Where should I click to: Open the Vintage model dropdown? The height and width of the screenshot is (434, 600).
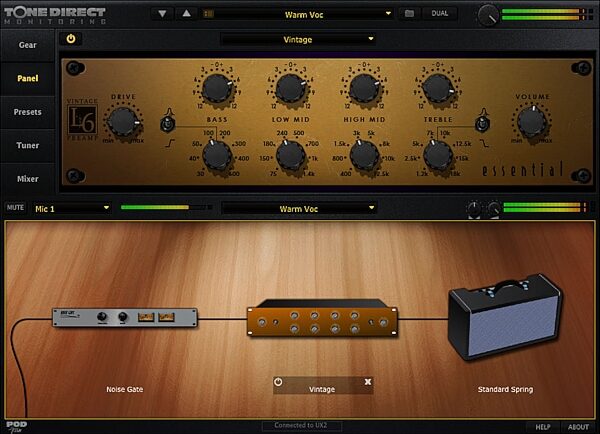[x=298, y=39]
